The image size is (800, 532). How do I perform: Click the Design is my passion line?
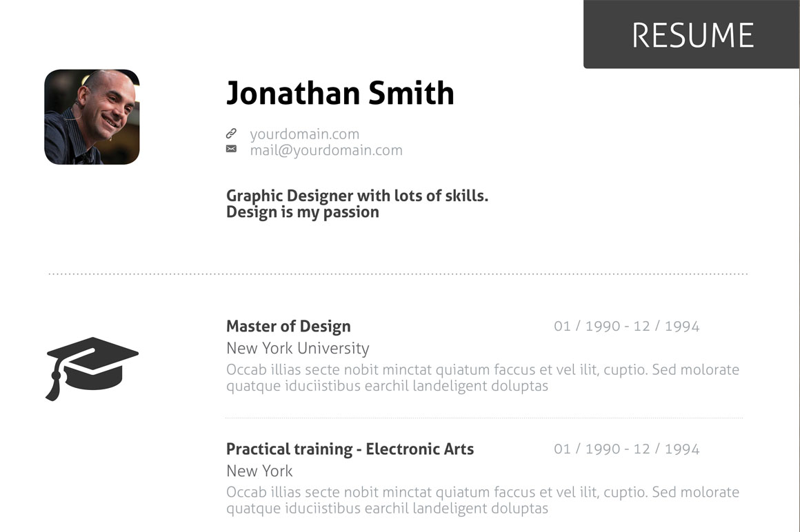pyautogui.click(x=303, y=212)
